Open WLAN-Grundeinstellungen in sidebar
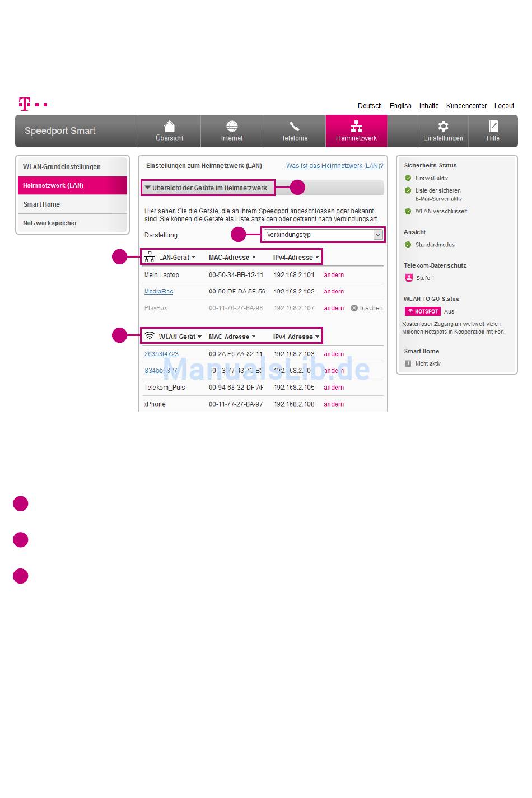Viewport: 532px width, 798px height. tap(72, 167)
